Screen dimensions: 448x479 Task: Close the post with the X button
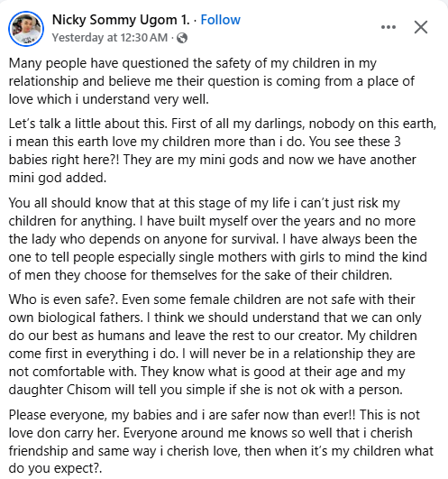point(421,27)
